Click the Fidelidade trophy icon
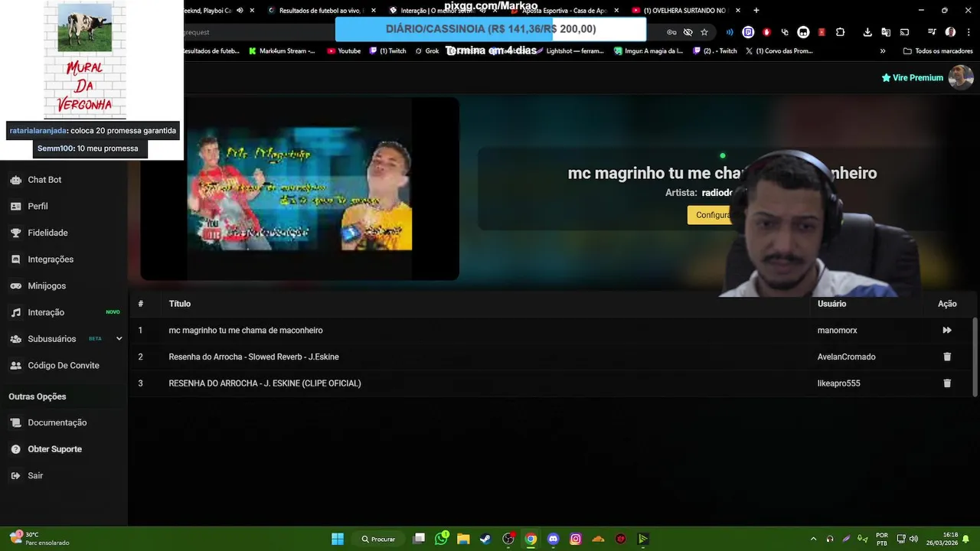 (x=15, y=233)
